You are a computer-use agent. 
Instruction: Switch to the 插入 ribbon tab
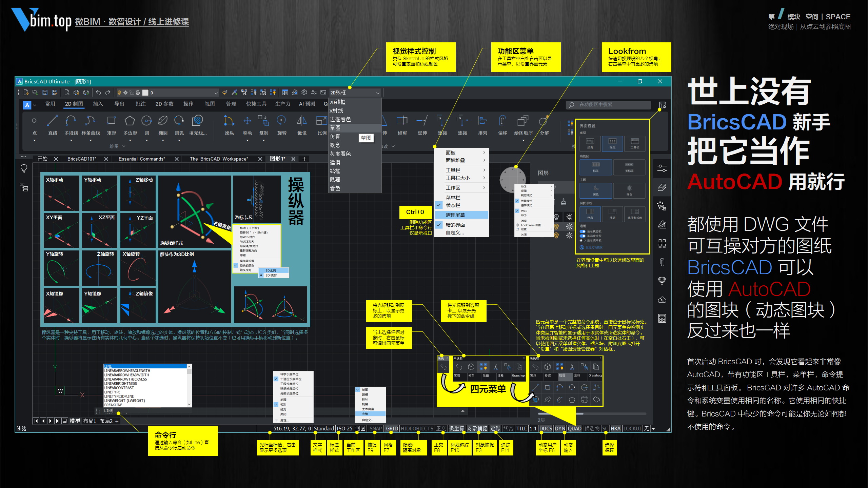coord(98,104)
